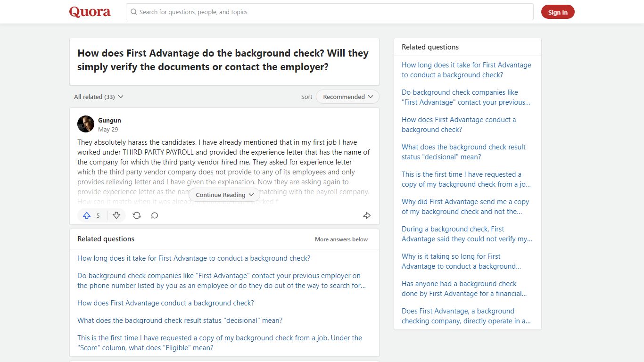The height and width of the screenshot is (362, 644).
Task: Open the Quora home logo
Action: 90,12
